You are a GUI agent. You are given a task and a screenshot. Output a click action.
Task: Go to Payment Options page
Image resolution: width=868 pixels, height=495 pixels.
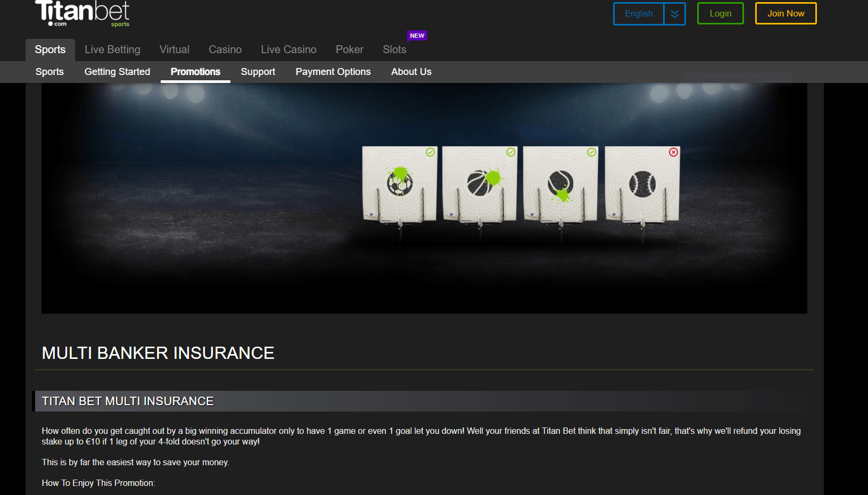(x=333, y=72)
